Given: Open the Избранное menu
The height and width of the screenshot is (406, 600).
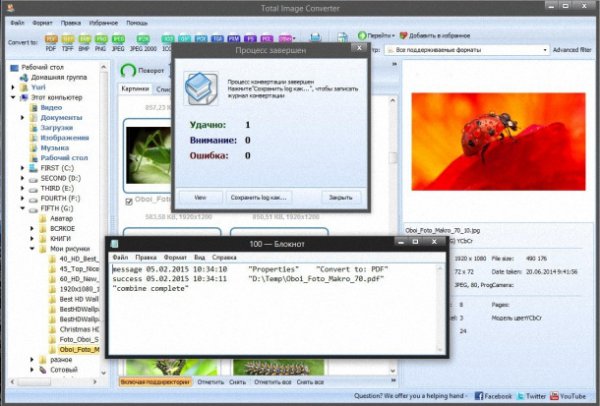Looking at the screenshot, I should [103, 23].
